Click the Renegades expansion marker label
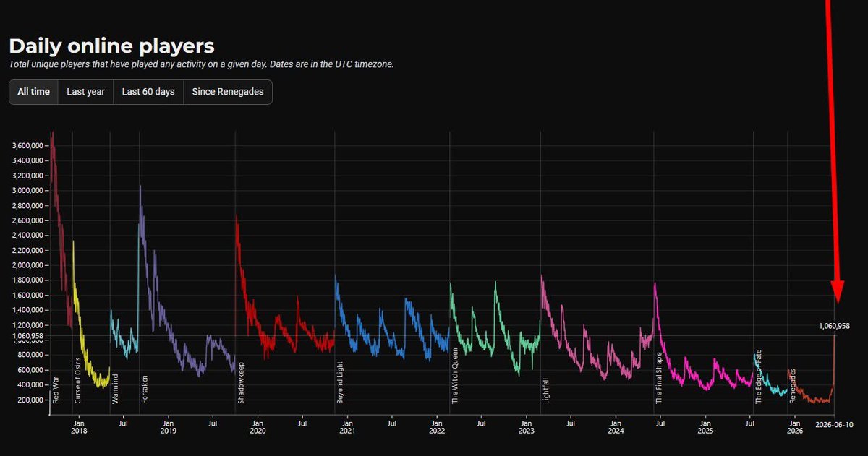The height and width of the screenshot is (456, 868). click(x=793, y=386)
